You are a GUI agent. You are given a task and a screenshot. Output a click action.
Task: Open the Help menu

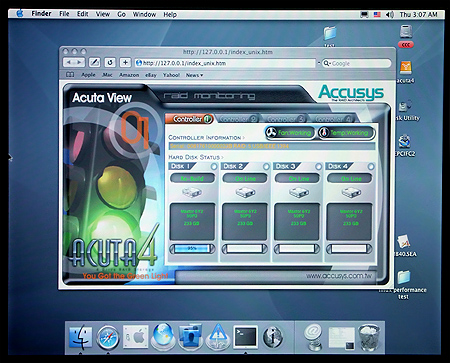tap(170, 14)
